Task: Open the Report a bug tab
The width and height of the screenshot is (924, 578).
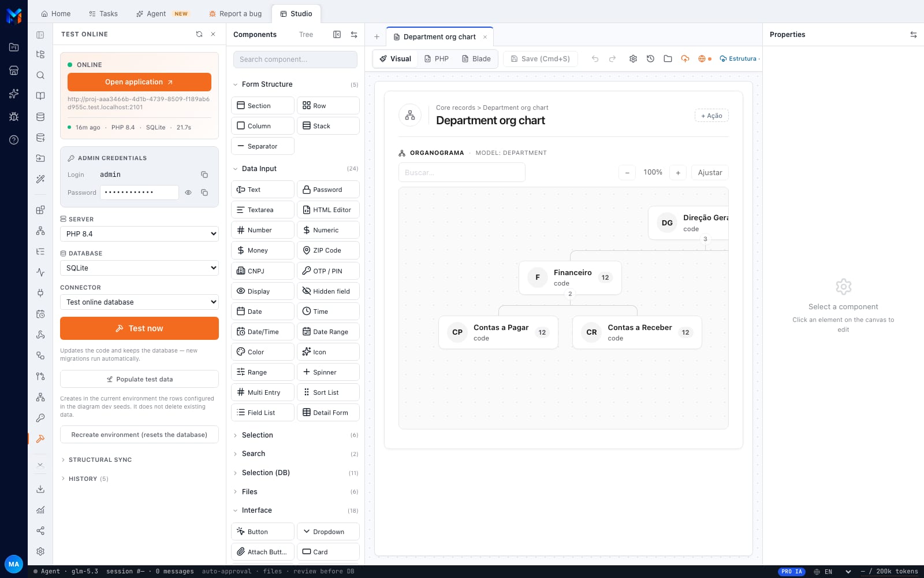Action: (x=235, y=14)
